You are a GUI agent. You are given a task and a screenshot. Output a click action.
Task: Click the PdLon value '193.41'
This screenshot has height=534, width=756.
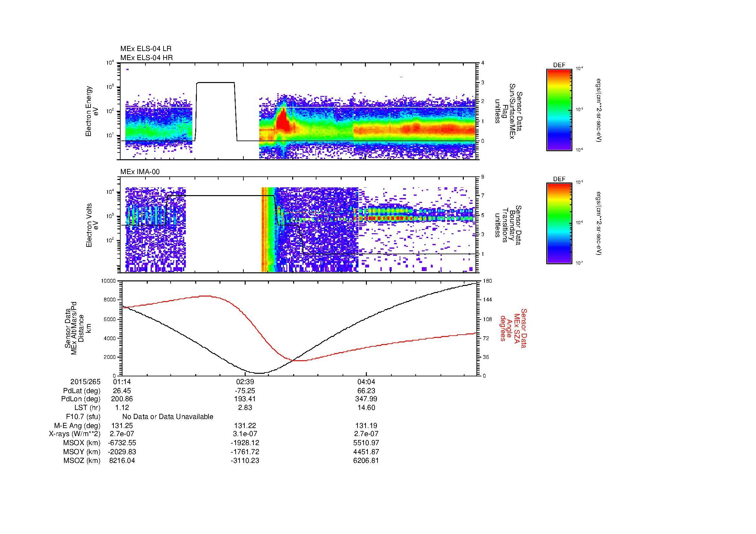tap(245, 399)
